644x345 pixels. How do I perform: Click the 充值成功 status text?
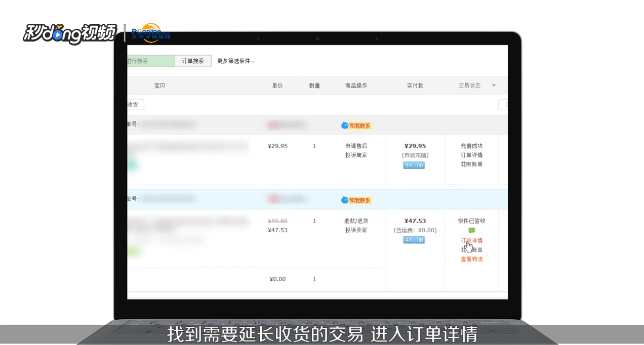(x=472, y=146)
